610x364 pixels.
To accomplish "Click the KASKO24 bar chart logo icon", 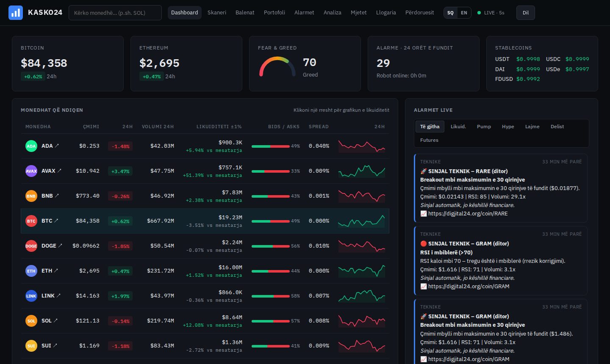I will tap(16, 13).
